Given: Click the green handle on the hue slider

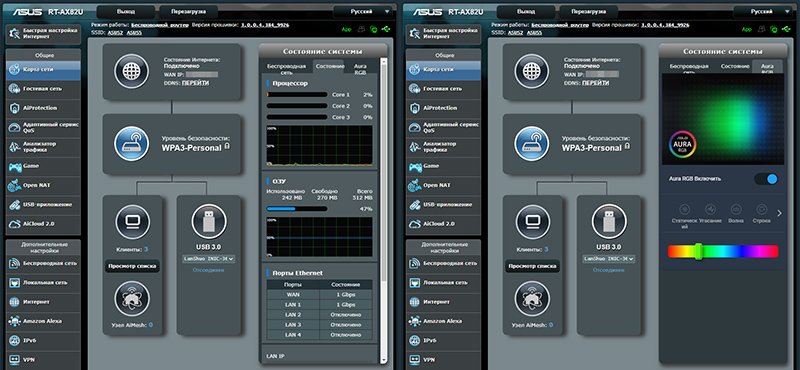Looking at the screenshot, I should (x=699, y=251).
